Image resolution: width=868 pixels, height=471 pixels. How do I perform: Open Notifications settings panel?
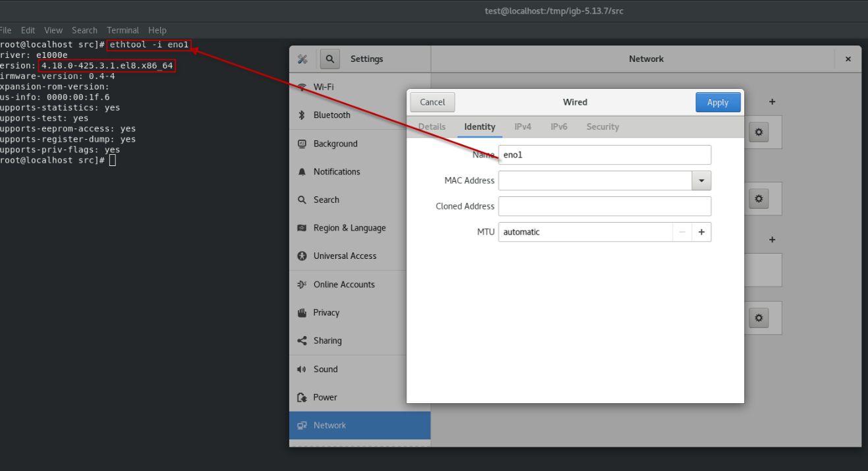(360, 171)
